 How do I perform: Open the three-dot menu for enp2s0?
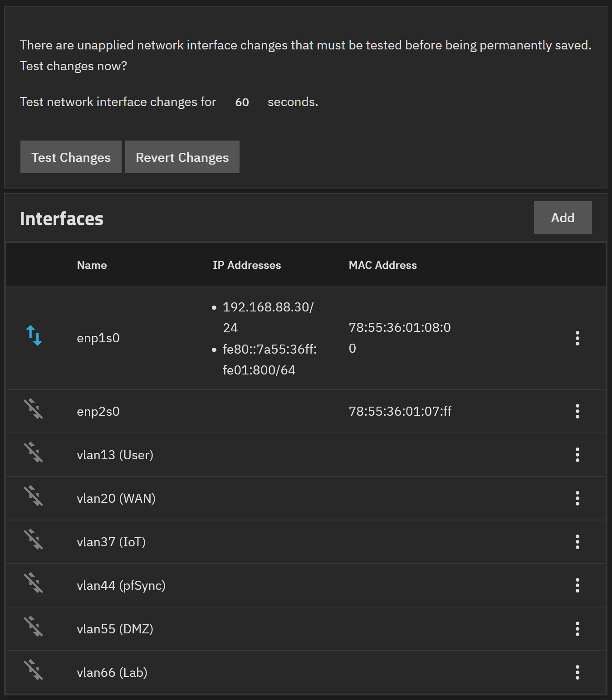click(x=577, y=411)
